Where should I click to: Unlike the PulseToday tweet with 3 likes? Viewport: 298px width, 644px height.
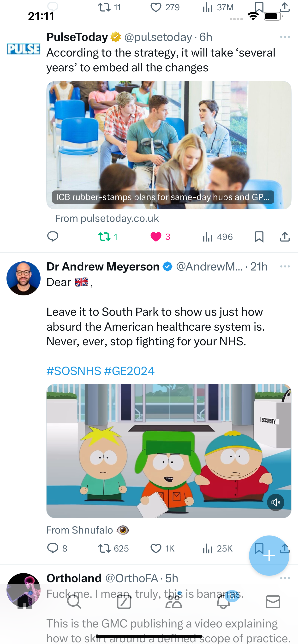point(160,236)
